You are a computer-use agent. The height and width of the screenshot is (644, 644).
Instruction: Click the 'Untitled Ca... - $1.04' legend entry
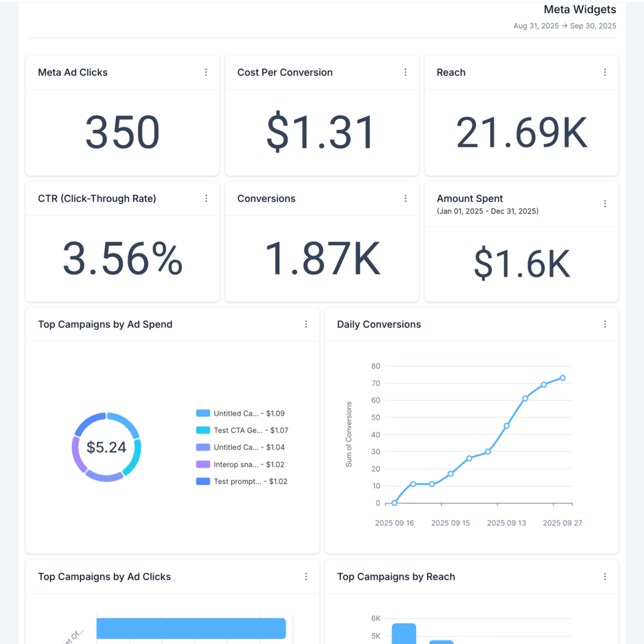point(241,447)
